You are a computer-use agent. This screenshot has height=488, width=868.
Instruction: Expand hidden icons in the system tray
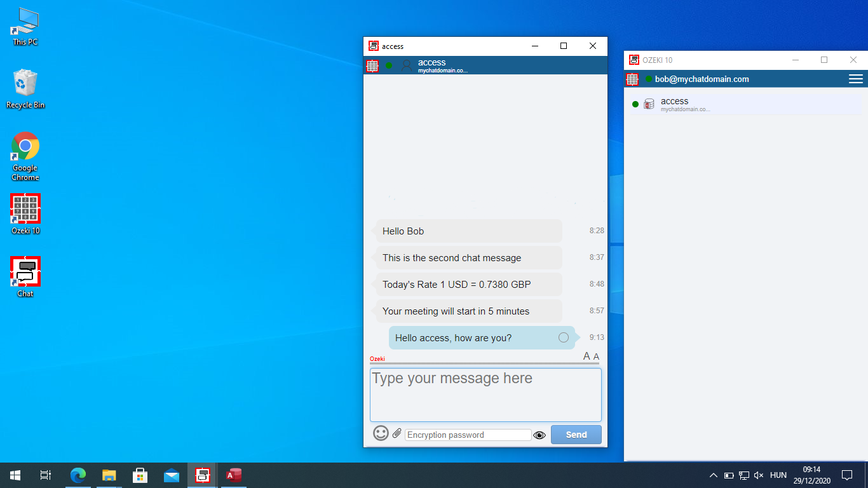pyautogui.click(x=713, y=475)
